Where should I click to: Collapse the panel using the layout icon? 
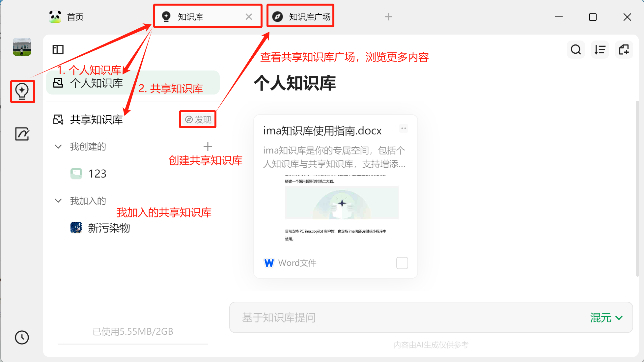coord(58,49)
